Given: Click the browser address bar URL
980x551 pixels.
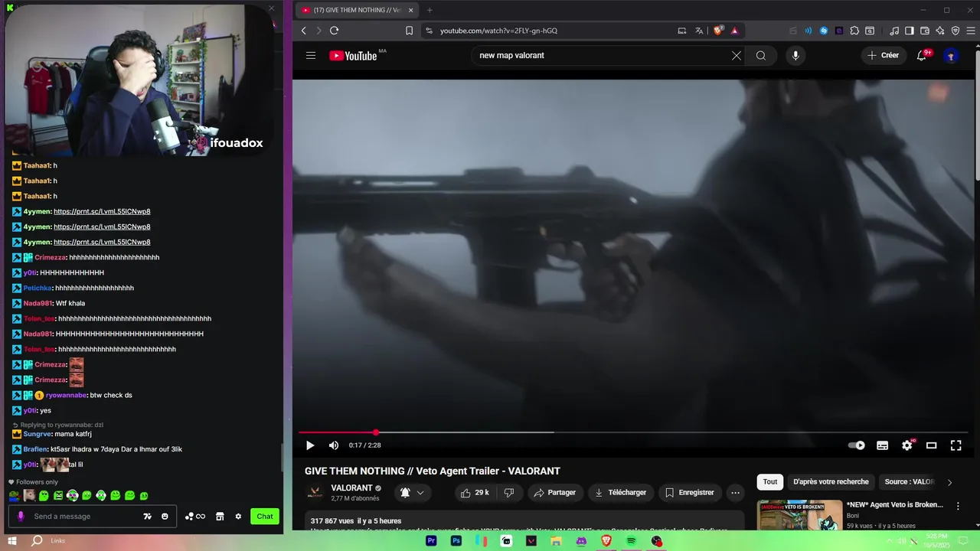Looking at the screenshot, I should tap(498, 31).
